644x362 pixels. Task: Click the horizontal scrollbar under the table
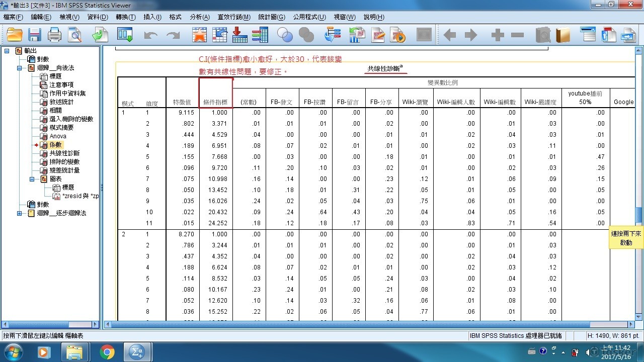click(x=367, y=325)
